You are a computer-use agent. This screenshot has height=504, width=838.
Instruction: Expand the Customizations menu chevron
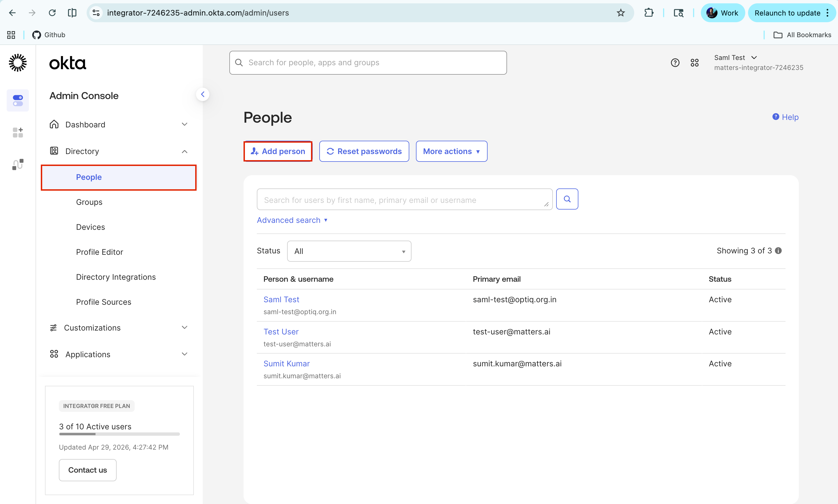pos(184,327)
